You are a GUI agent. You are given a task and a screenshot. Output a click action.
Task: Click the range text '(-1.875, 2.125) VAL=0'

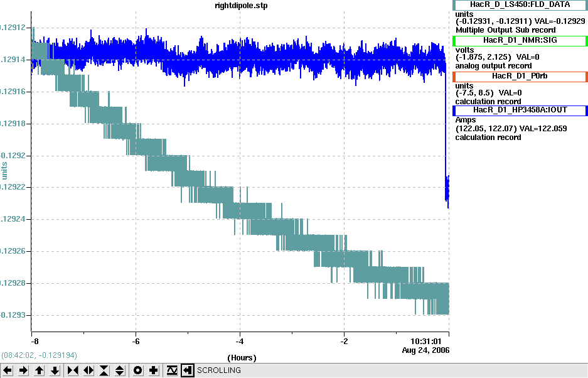pyautogui.click(x=497, y=57)
